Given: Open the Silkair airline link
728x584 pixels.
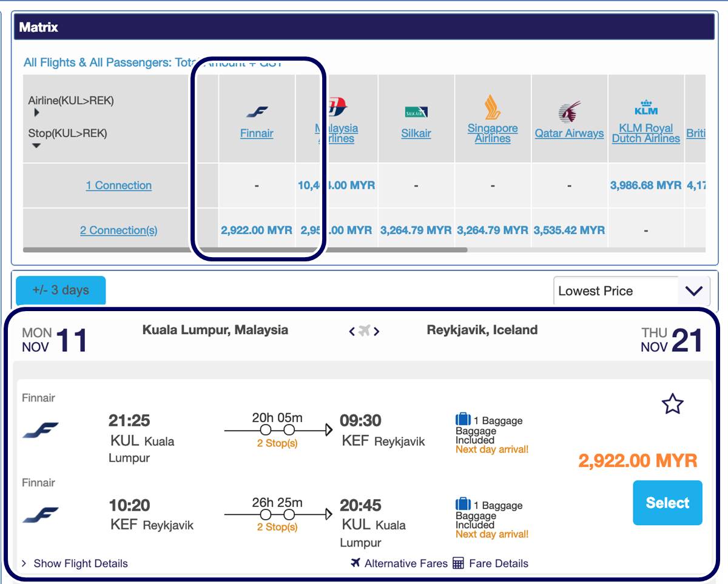Looking at the screenshot, I should pos(416,133).
